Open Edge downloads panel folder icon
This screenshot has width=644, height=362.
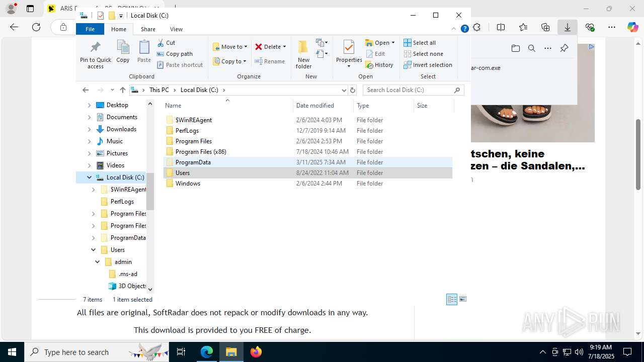point(515,48)
